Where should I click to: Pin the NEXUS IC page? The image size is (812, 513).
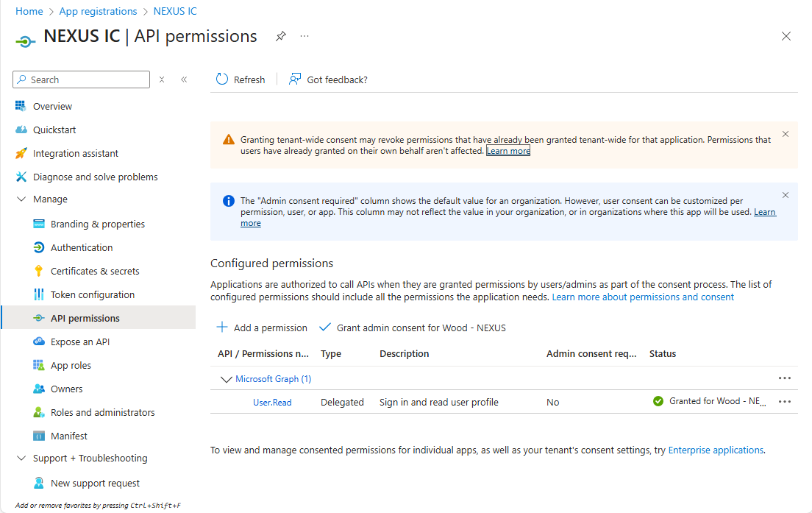(x=281, y=36)
